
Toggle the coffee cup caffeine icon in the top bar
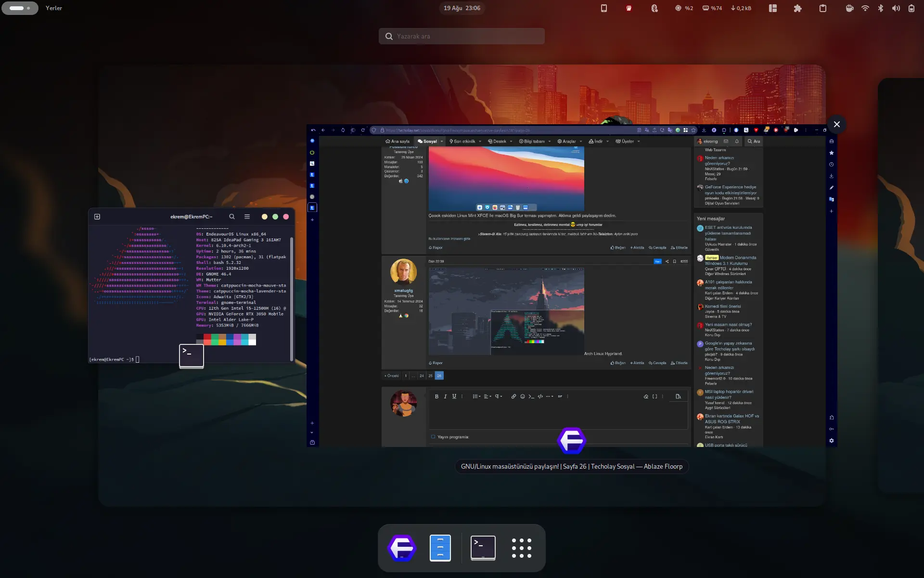[x=850, y=8]
